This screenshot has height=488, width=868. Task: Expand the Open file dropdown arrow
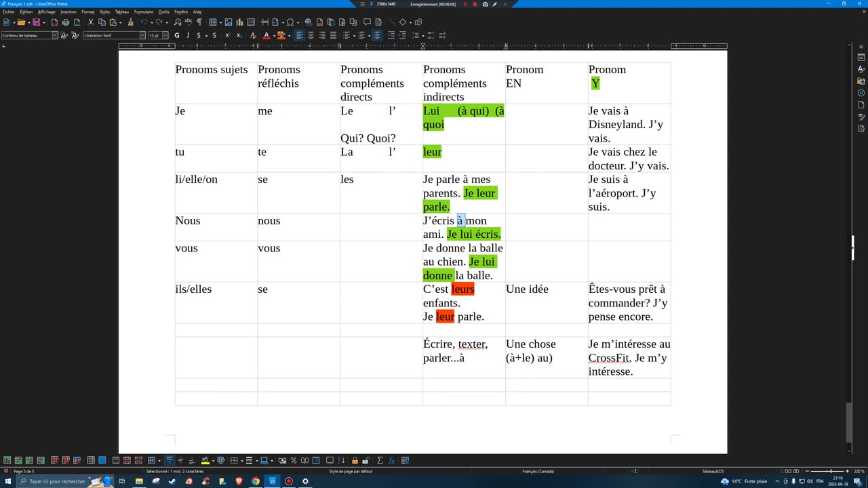point(29,22)
